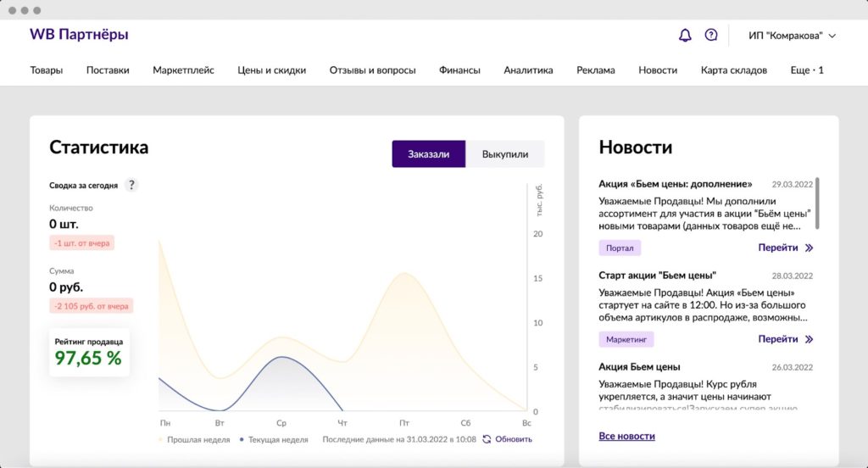Open the Старт акции "Бьем цены" headline
The height and width of the screenshot is (468, 868).
tap(657, 276)
